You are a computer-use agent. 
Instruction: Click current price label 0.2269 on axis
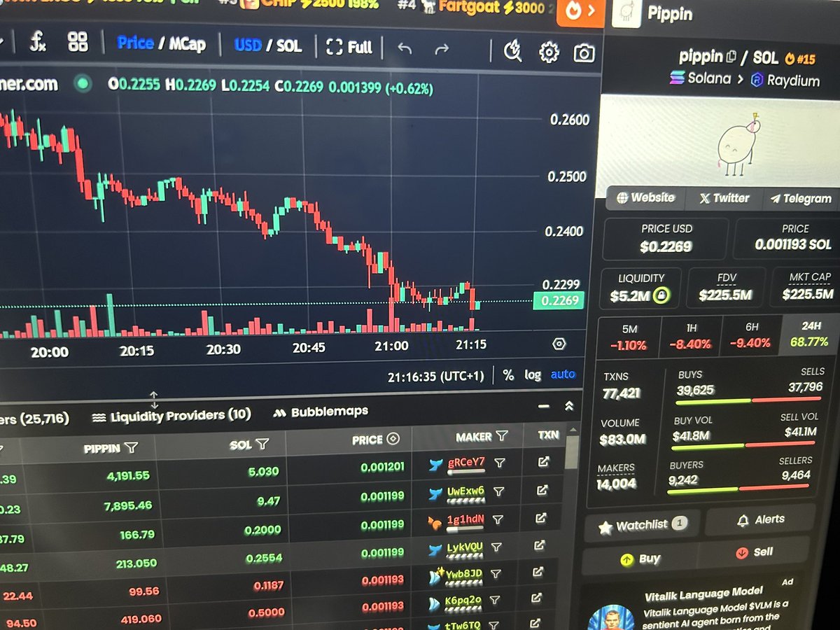tap(558, 302)
